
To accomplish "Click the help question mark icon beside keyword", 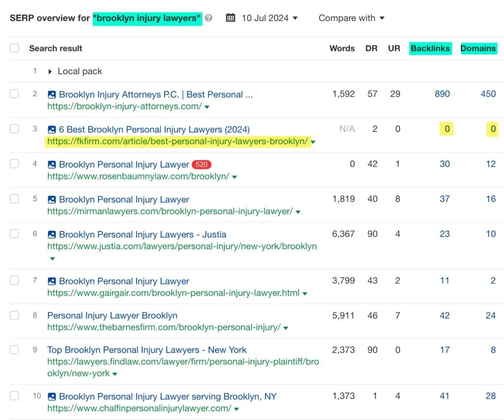I will click(209, 18).
